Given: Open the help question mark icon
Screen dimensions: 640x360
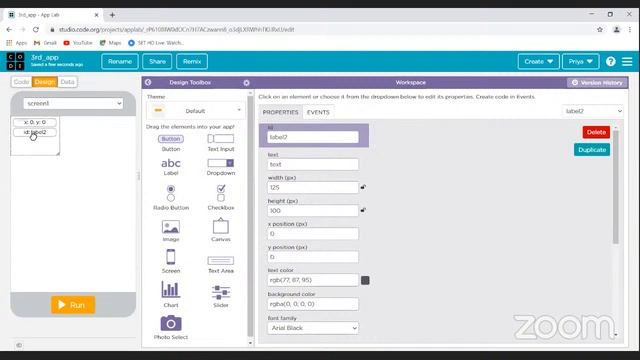Looking at the screenshot, I should click(611, 62).
